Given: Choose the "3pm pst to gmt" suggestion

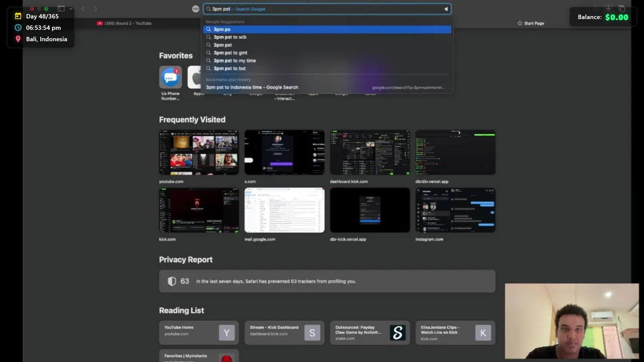Looking at the screenshot, I should click(327, 53).
